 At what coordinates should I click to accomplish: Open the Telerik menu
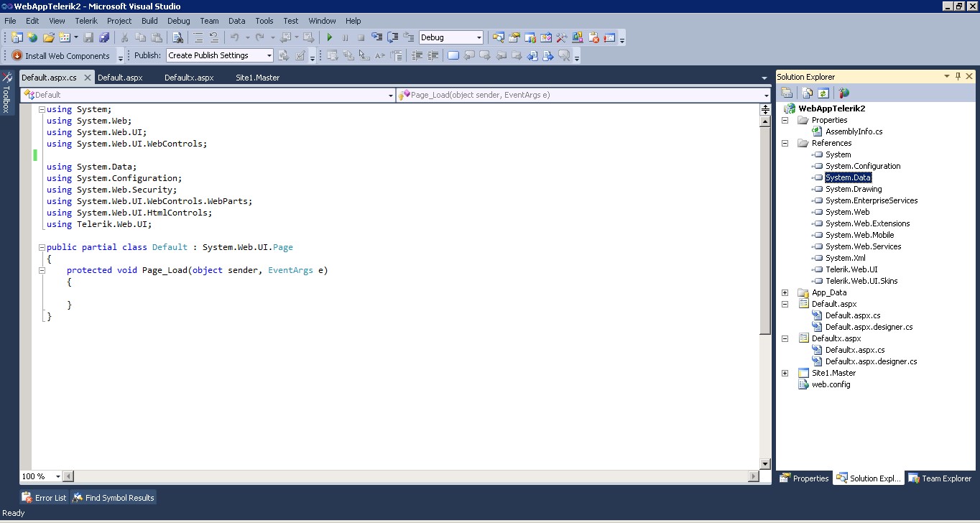(x=86, y=21)
